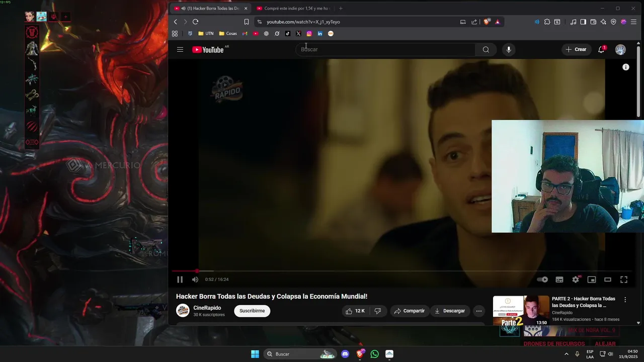Click the YouTube search magnifier button
This screenshot has height=362, width=644.
click(486, 49)
